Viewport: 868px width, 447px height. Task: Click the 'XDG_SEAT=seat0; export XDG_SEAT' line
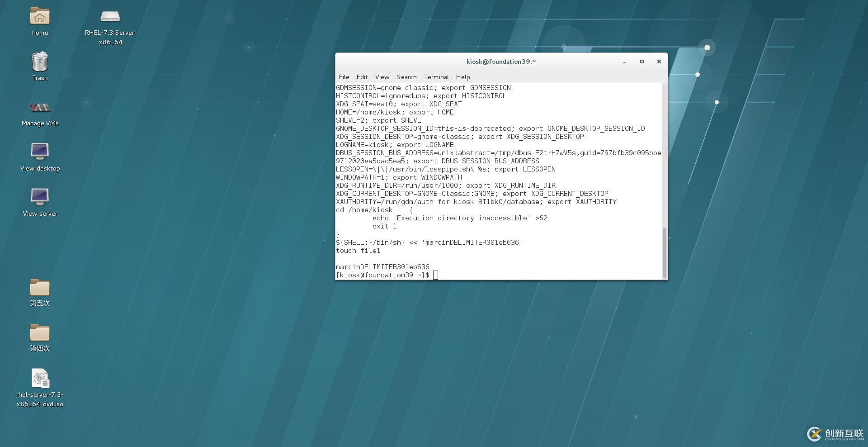tap(399, 104)
